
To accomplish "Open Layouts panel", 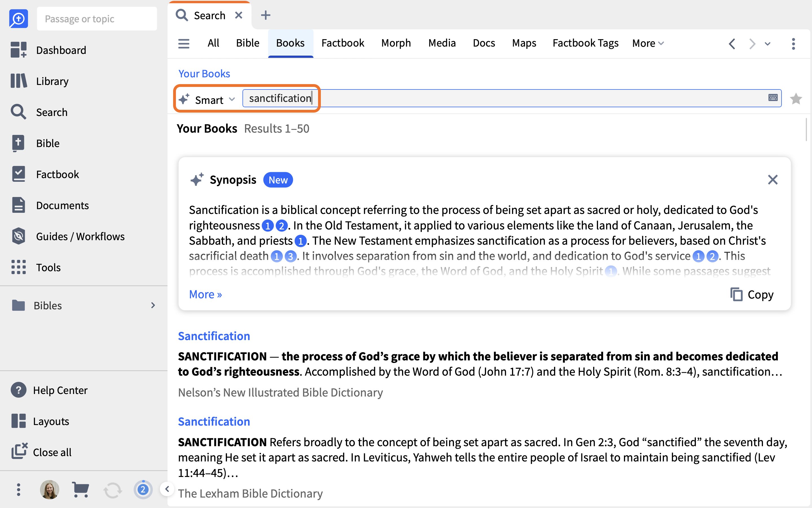I will pos(40,421).
